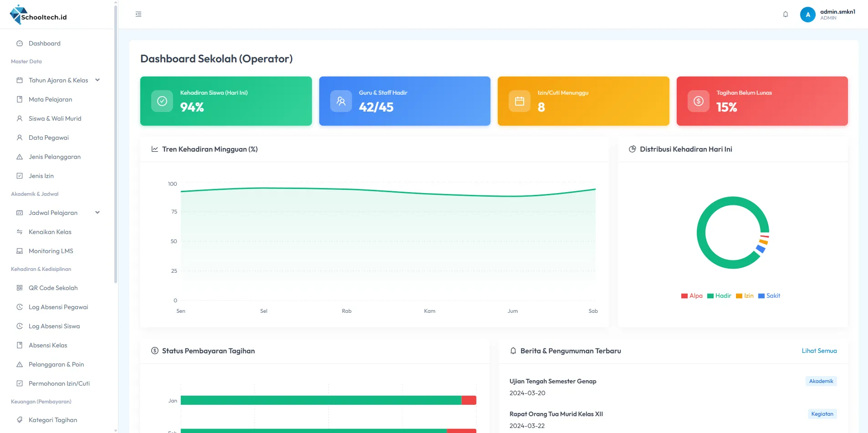Click the Permohonan Izin/Cuti check icon

point(20,384)
